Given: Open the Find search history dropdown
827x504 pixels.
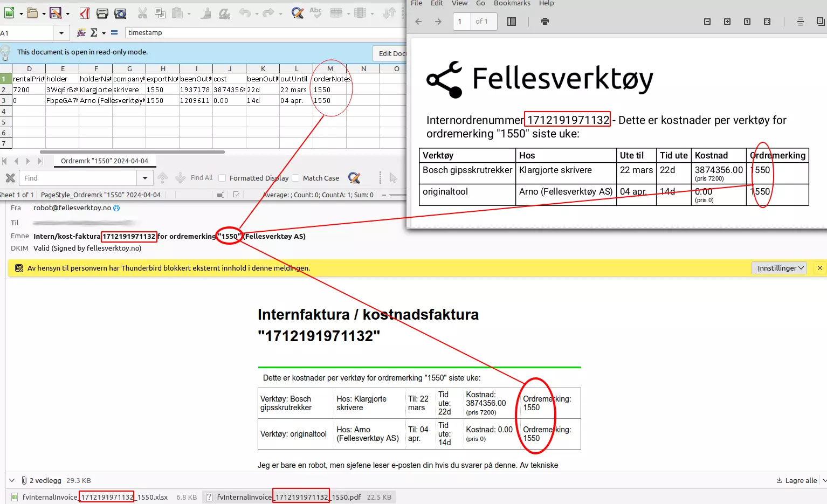Looking at the screenshot, I should click(144, 178).
